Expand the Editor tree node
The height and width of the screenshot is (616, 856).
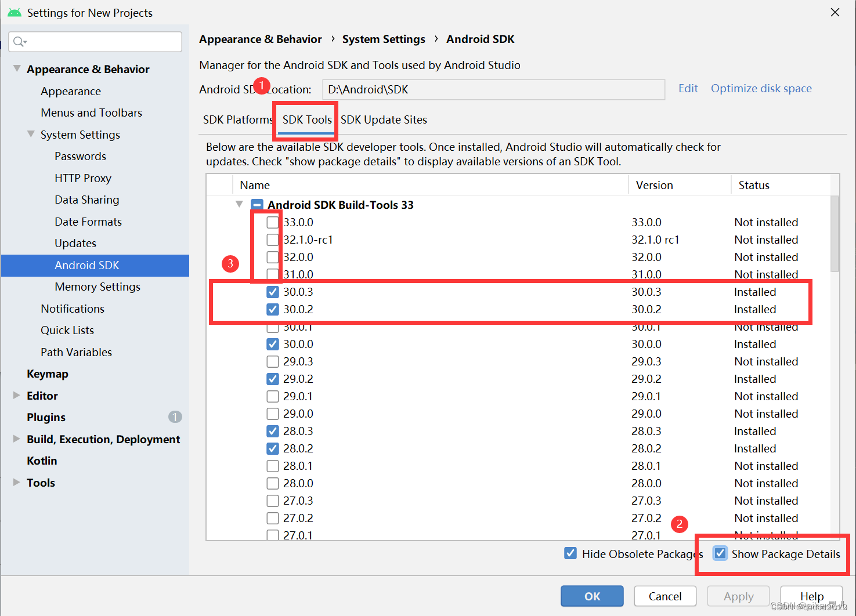tap(17, 395)
